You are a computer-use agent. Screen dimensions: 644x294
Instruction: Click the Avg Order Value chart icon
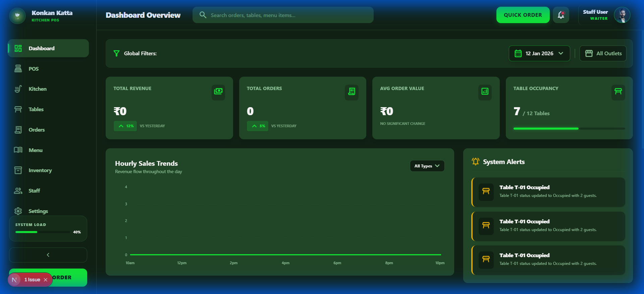click(x=485, y=91)
